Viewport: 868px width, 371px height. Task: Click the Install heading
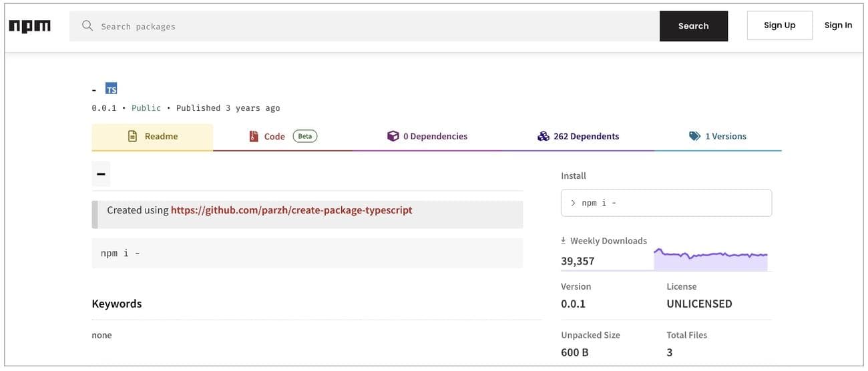(x=574, y=176)
